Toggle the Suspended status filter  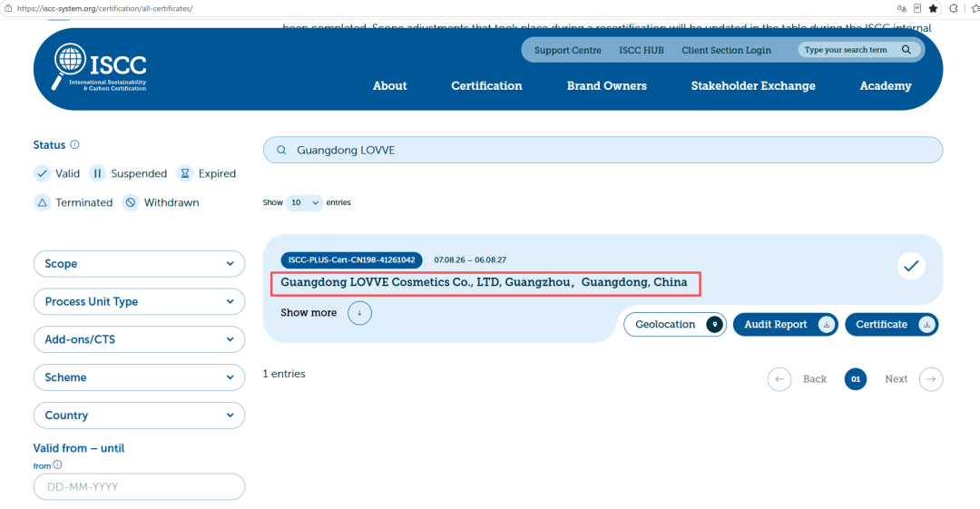[128, 173]
